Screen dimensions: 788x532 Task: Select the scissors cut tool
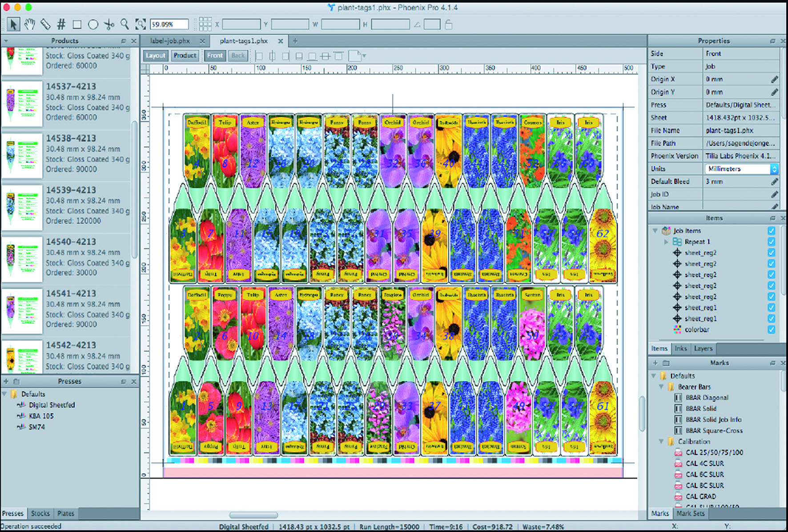109,24
